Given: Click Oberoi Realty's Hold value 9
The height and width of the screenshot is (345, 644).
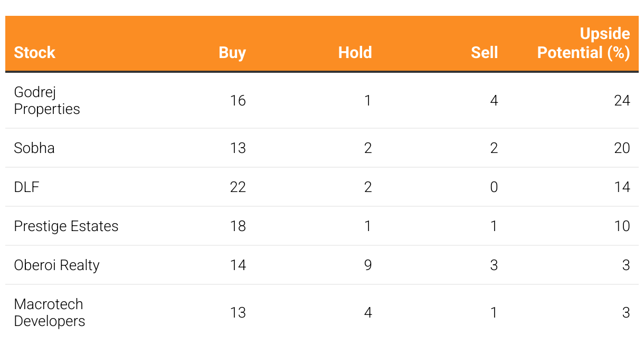Looking at the screenshot, I should tap(368, 265).
